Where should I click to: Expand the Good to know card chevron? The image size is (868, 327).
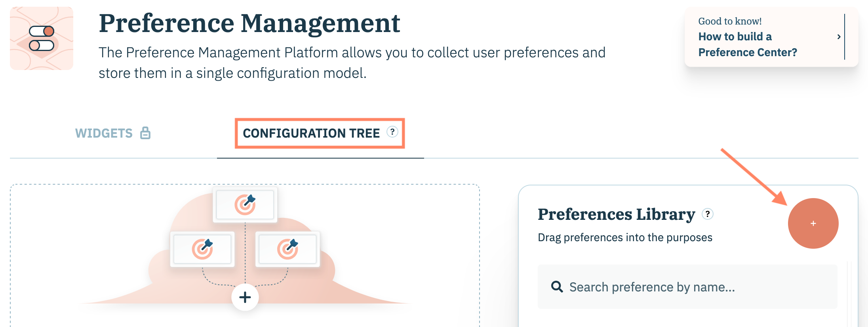click(x=839, y=37)
